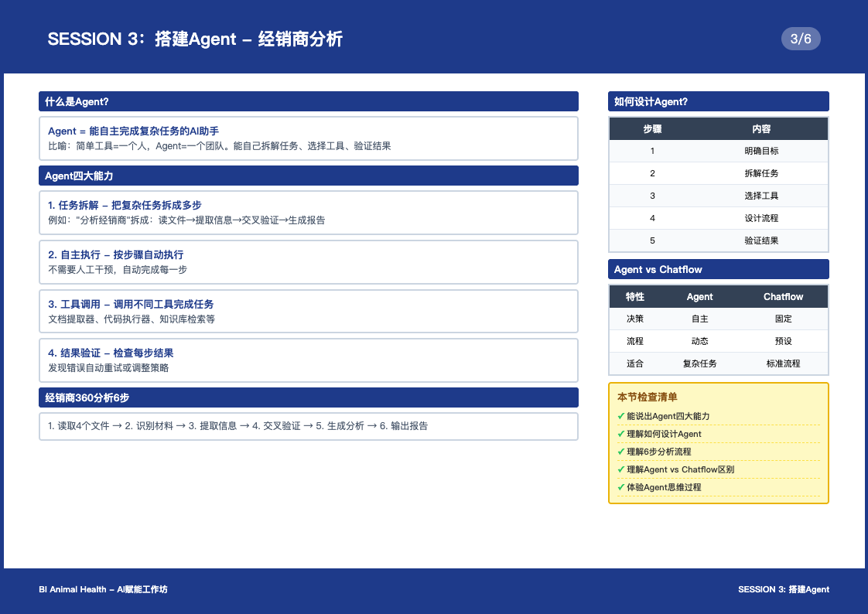Screen dimensions: 868x614
Task: Click the 步骤 column header in design table
Action: pos(652,129)
